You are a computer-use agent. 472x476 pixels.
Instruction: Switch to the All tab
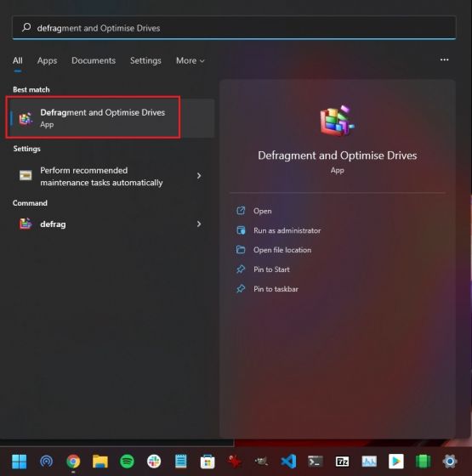18,60
